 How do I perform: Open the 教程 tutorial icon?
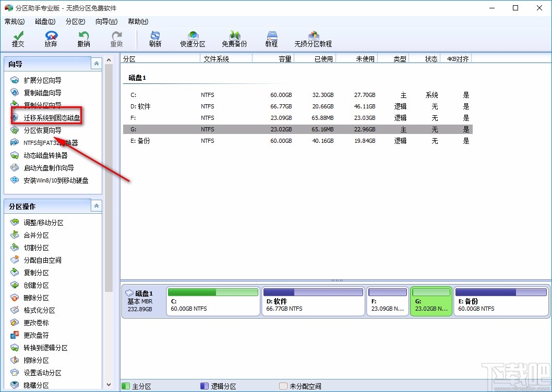272,39
